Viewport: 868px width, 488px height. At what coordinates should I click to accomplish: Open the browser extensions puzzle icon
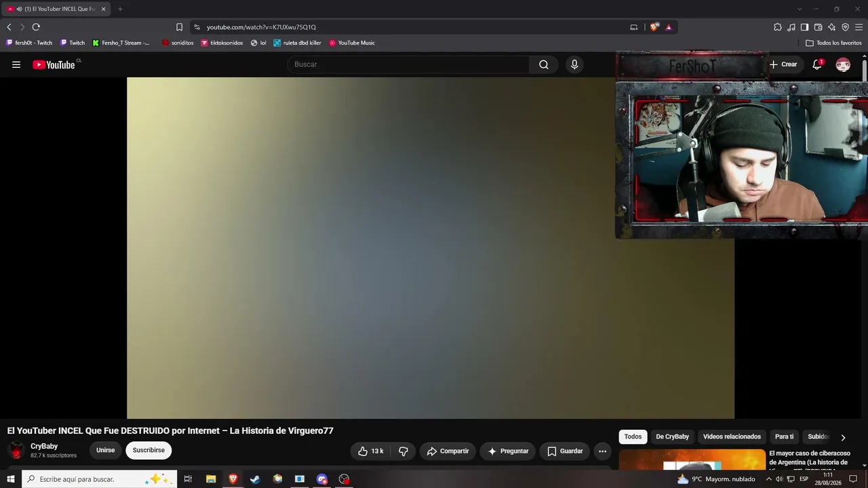(778, 27)
